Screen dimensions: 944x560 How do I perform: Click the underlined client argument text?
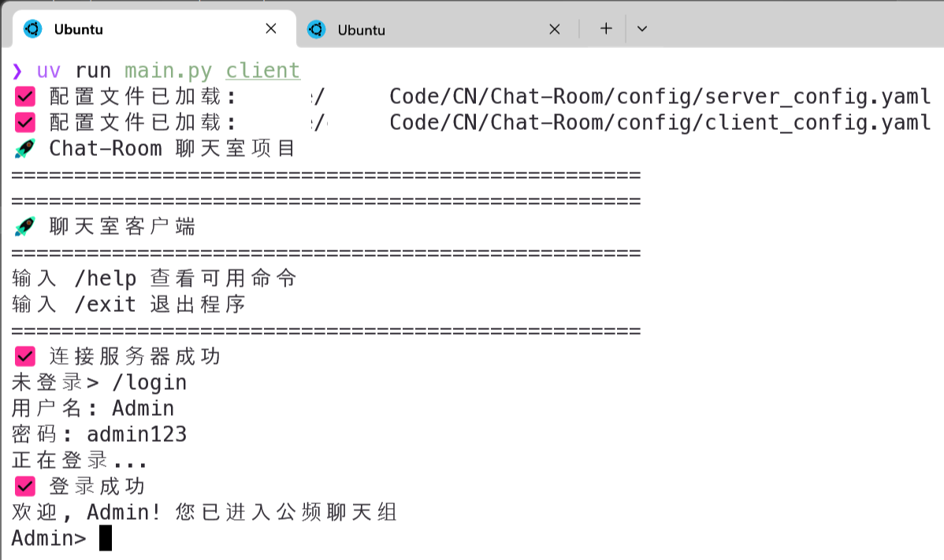pos(263,70)
